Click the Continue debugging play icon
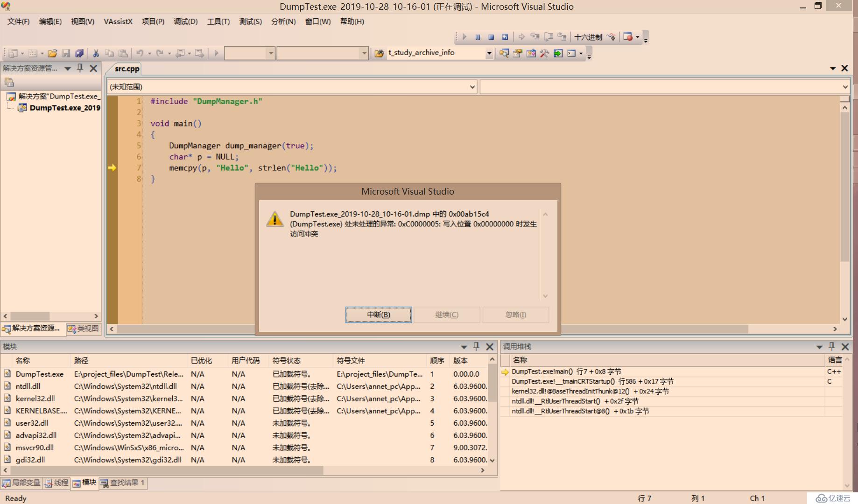This screenshot has width=858, height=504. point(464,37)
